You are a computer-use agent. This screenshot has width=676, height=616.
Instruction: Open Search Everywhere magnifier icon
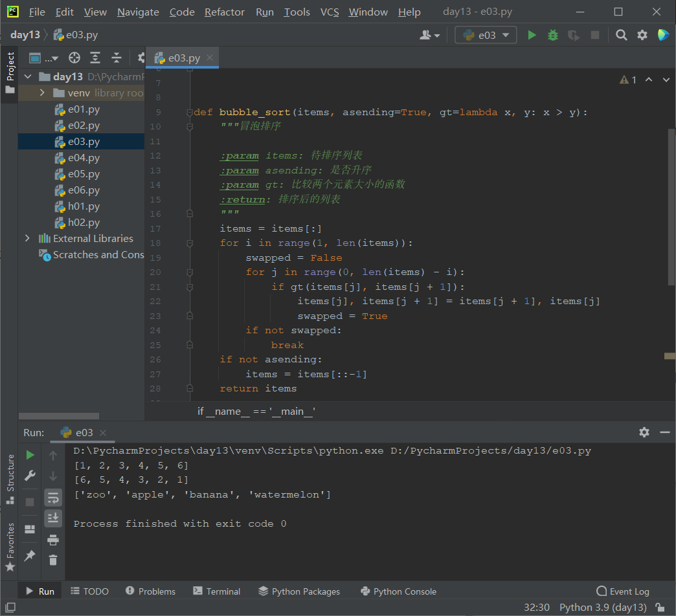(621, 35)
